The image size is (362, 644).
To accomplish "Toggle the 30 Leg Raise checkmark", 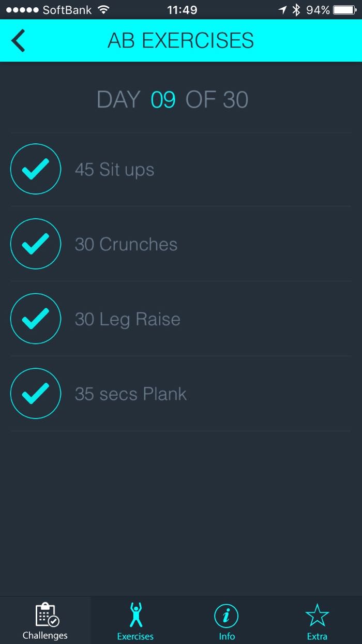I will 36,319.
